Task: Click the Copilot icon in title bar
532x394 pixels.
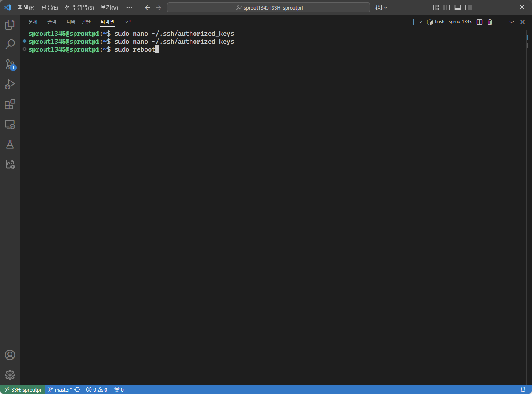Action: tap(379, 7)
